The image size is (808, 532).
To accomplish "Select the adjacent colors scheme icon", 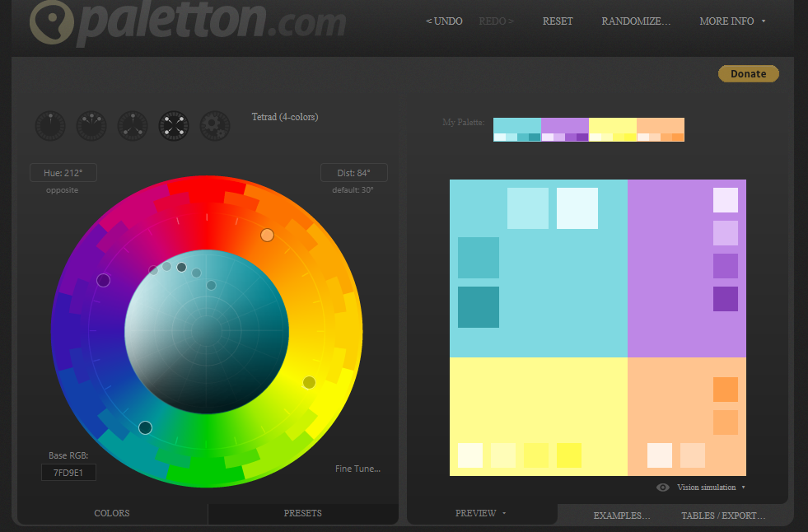I will pos(91,126).
